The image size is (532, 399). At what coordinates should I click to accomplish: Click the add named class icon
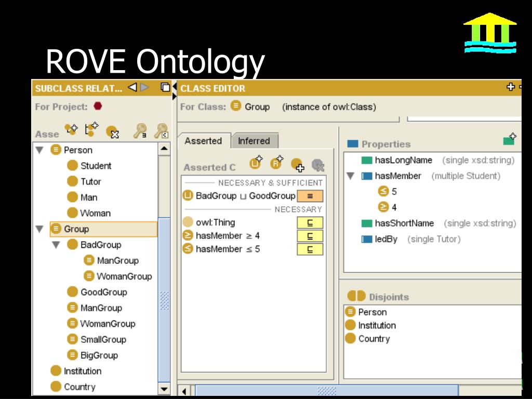pos(298,165)
